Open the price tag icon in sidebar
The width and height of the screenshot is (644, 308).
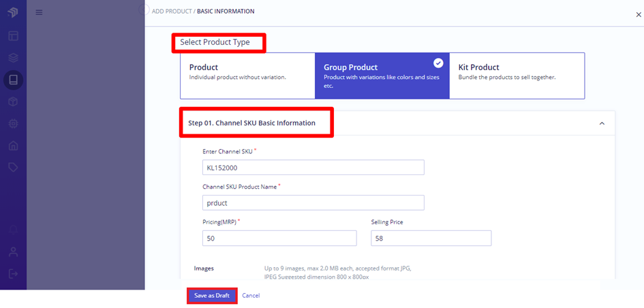click(x=13, y=167)
